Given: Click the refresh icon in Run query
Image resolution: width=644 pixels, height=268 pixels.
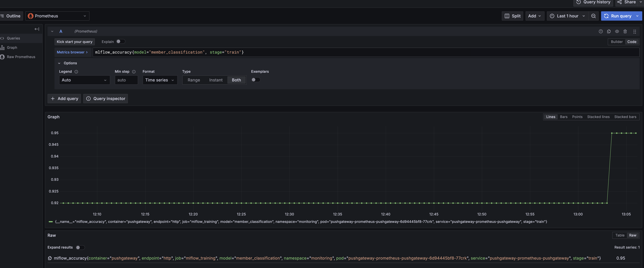Looking at the screenshot, I should point(606,16).
